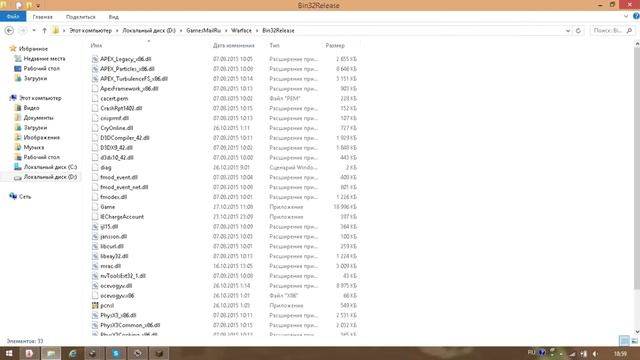Click the Forward navigation arrow

pos(23,31)
